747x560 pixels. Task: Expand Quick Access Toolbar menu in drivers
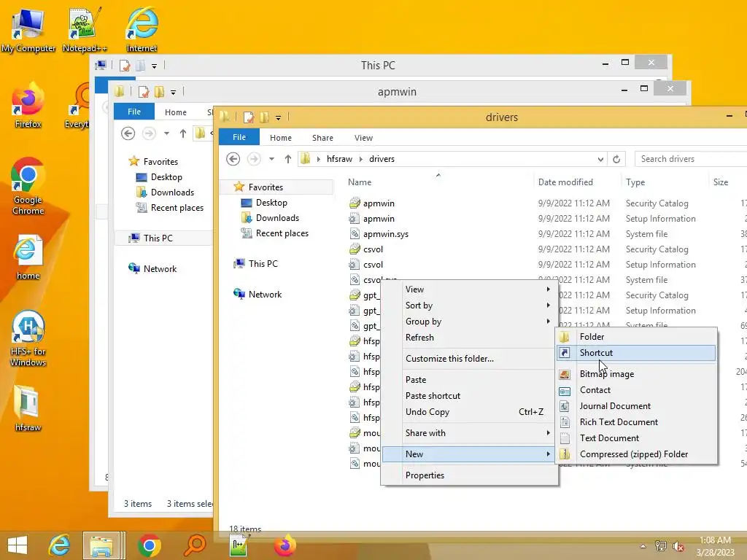(278, 117)
